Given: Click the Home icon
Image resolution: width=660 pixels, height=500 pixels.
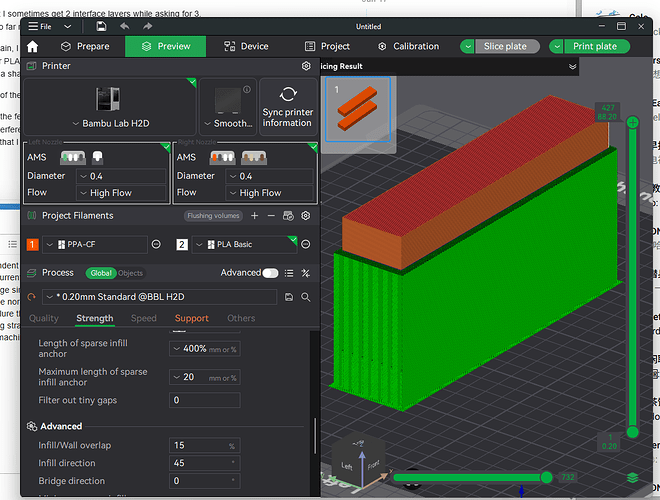Looking at the screenshot, I should [32, 46].
